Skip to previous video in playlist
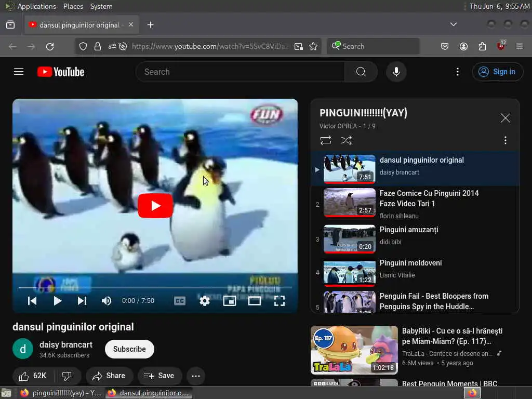 tap(32, 301)
